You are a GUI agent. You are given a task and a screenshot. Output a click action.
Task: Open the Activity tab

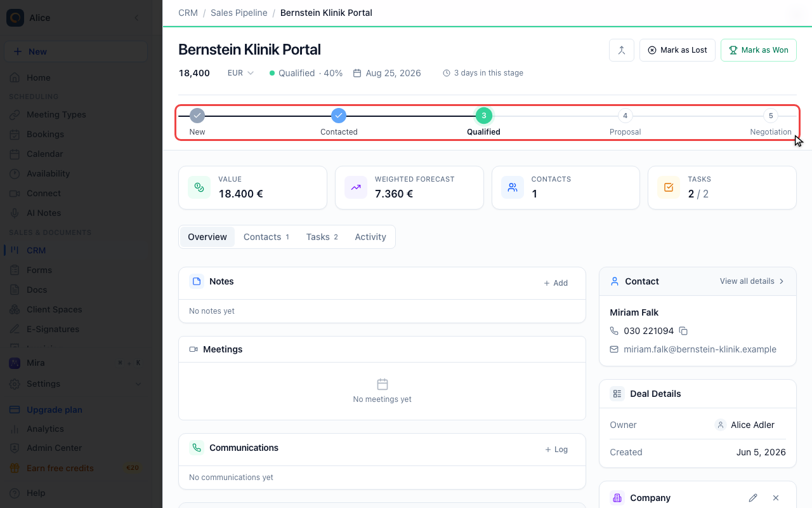coord(370,237)
